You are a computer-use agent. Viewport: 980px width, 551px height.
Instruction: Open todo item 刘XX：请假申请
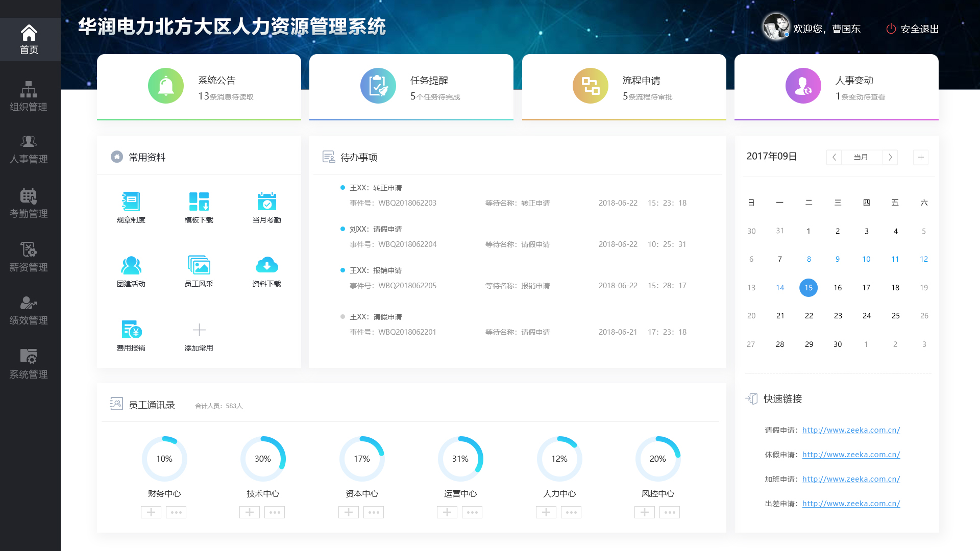(x=376, y=229)
